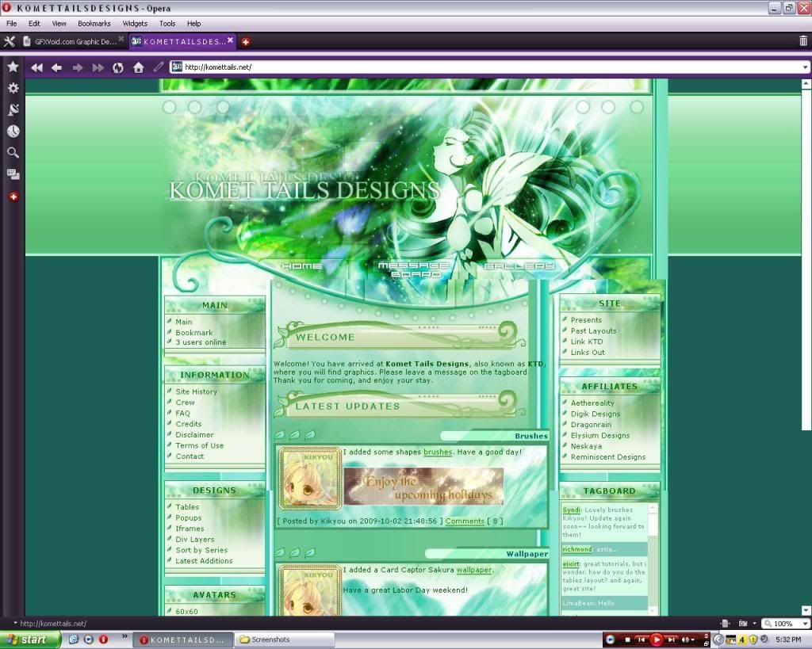Open the View menu
Screen dimensions: 812x649
(x=59, y=23)
